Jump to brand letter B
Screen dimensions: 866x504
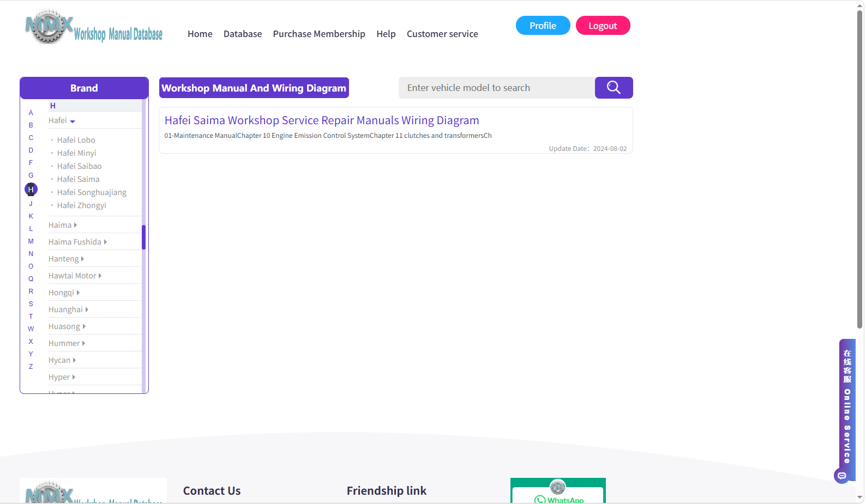[31, 125]
